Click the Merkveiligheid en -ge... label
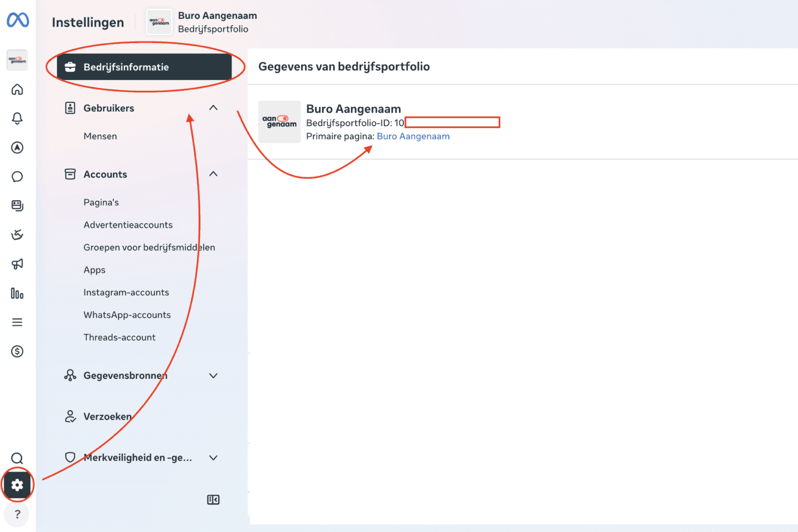The width and height of the screenshot is (798, 532). 138,458
